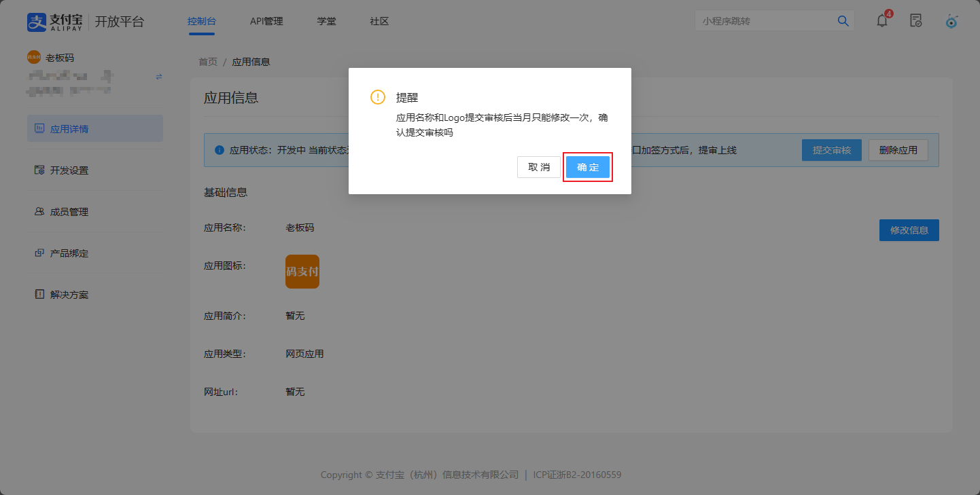Viewport: 980px width, 495px height.
Task: Click the account switch arrows icon
Action: pyautogui.click(x=159, y=77)
